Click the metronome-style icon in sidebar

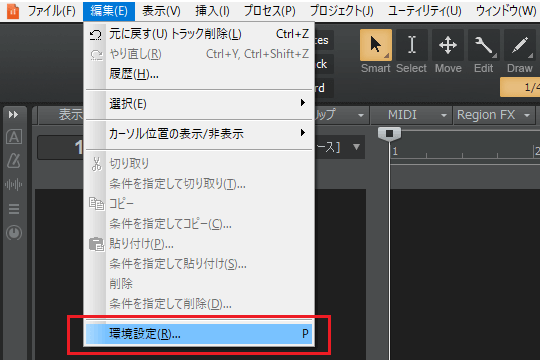coord(14,161)
